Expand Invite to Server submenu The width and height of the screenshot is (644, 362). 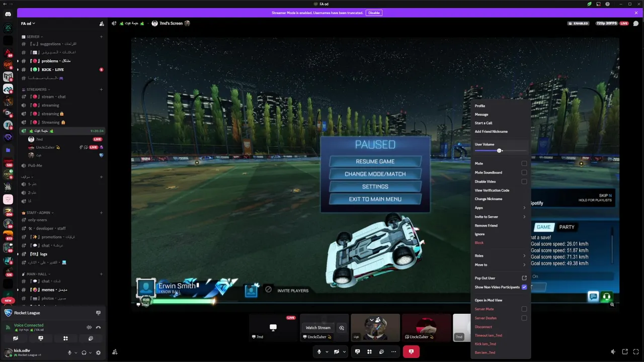click(500, 217)
